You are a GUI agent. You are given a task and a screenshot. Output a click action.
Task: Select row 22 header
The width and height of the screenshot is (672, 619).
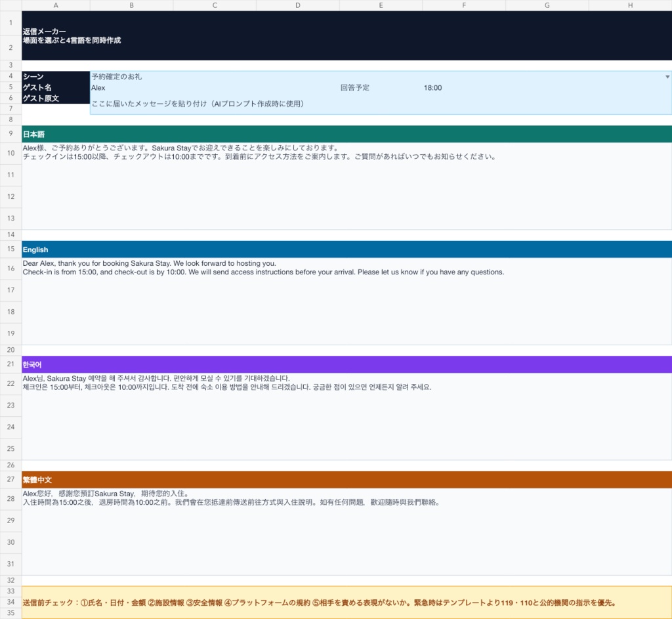[x=10, y=383]
